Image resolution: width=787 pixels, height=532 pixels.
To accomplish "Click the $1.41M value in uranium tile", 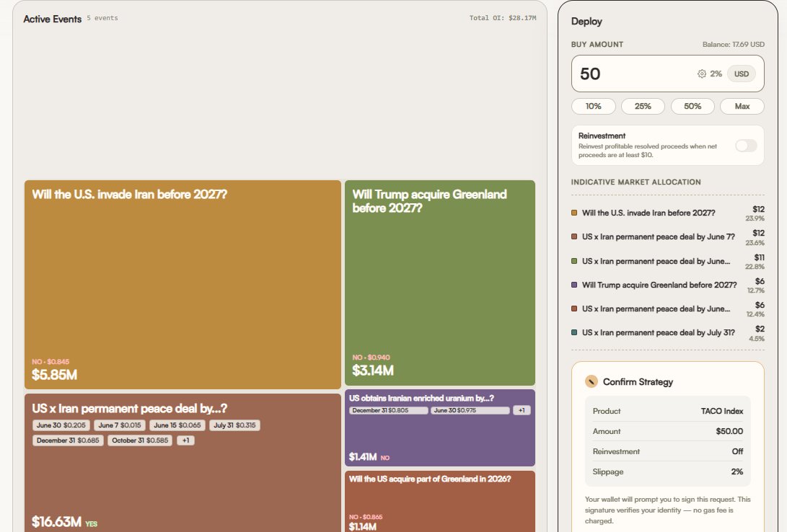I will tap(362, 457).
